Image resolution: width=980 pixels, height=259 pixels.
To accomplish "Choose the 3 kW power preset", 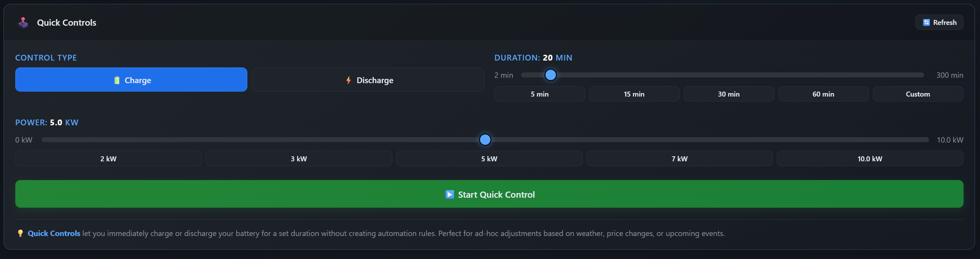I will pyautogui.click(x=299, y=158).
